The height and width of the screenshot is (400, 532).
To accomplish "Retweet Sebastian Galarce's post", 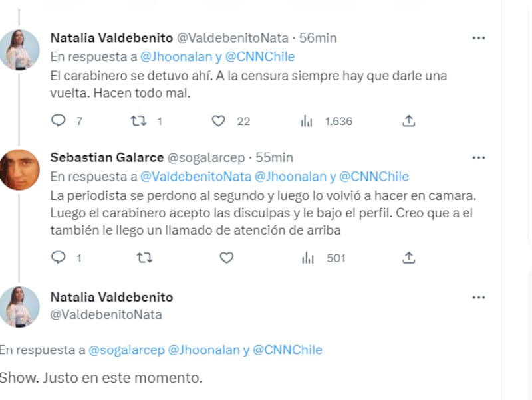I will [x=142, y=257].
